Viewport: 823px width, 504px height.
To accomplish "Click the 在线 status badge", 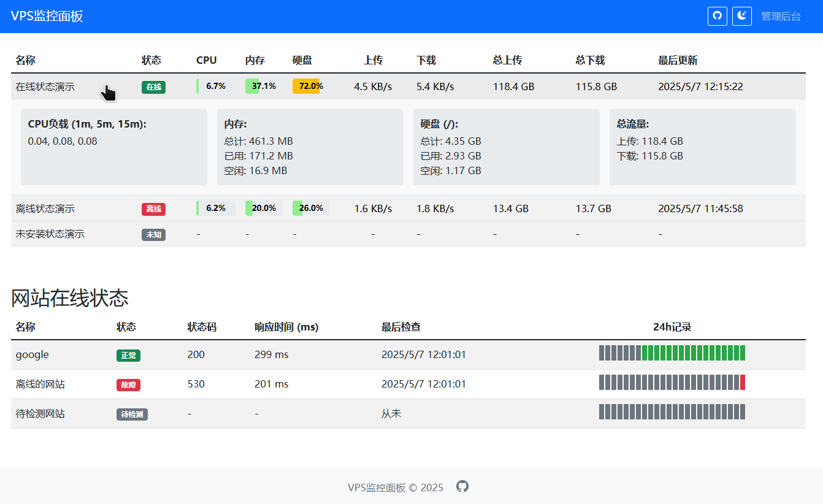I will click(153, 87).
